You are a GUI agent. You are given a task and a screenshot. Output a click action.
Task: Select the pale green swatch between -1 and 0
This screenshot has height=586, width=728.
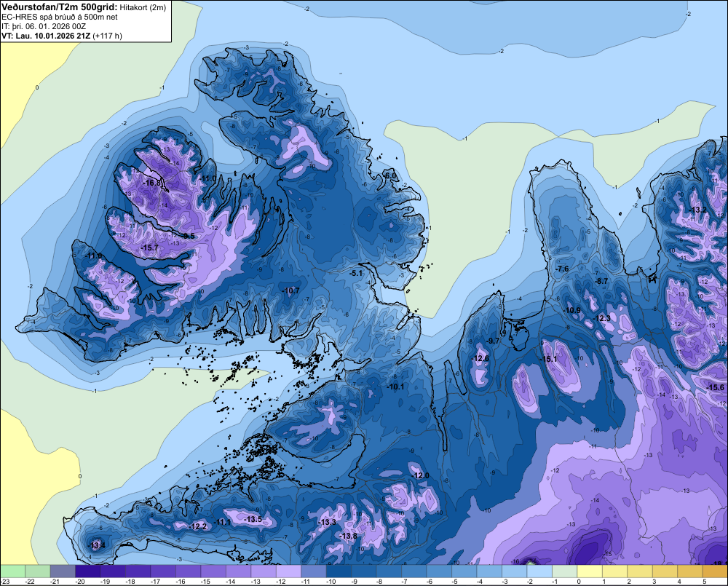click(565, 571)
